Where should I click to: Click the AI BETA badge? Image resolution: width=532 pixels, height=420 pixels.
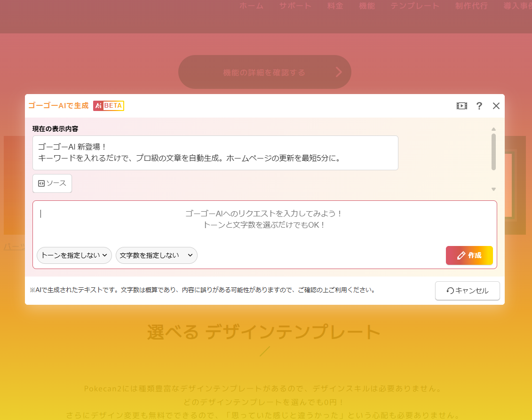[x=109, y=106]
